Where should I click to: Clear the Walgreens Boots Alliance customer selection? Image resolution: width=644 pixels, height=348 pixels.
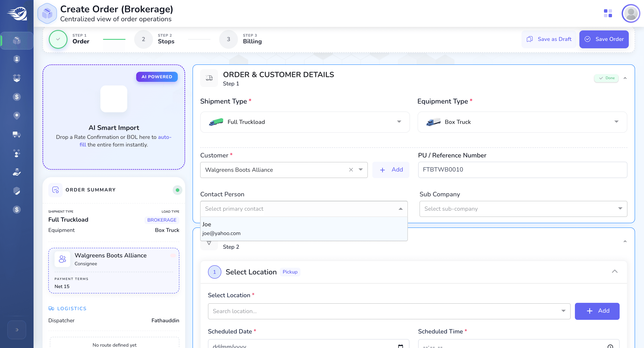click(351, 170)
